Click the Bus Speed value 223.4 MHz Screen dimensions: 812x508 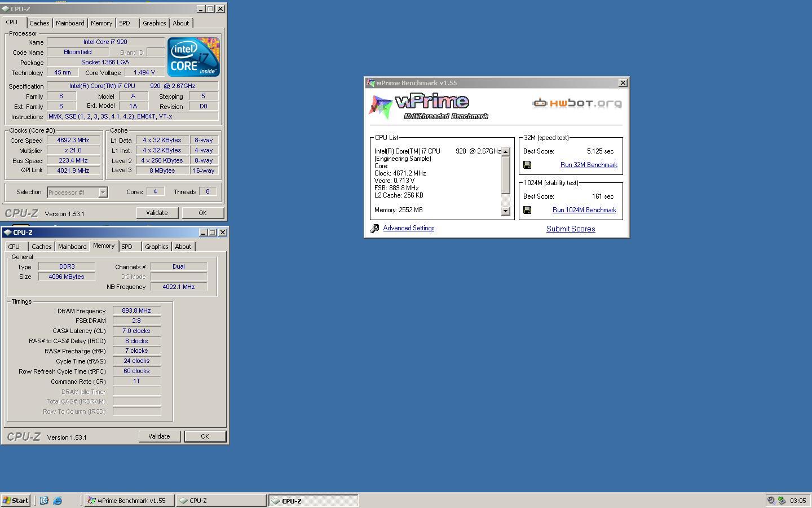73,161
